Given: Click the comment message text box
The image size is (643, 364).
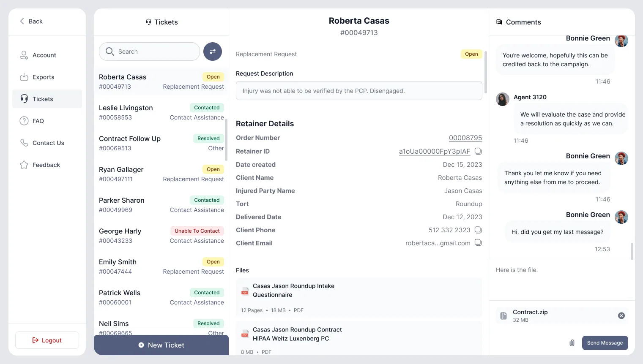Looking at the screenshot, I should pyautogui.click(x=562, y=280).
